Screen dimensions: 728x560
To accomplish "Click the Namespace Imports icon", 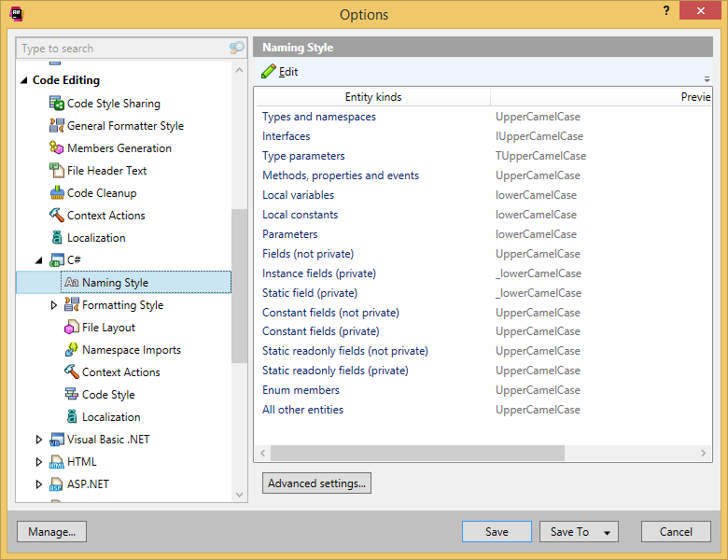I will click(x=71, y=350).
